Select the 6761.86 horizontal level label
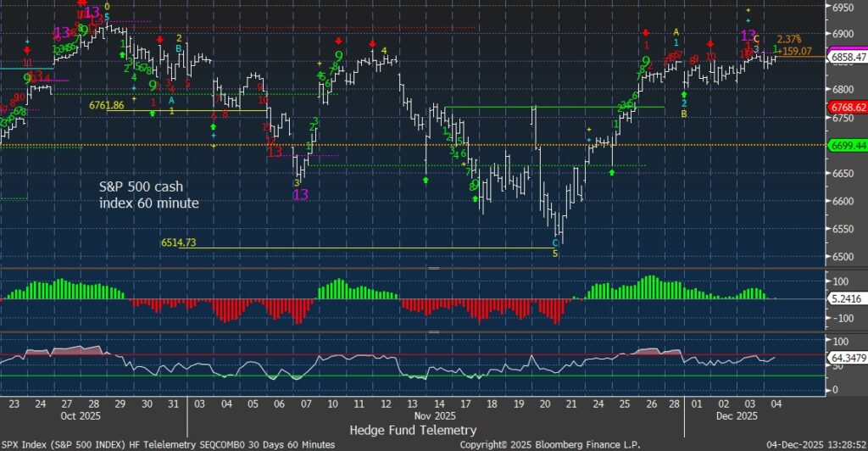This screenshot has height=451, width=868. click(x=107, y=105)
